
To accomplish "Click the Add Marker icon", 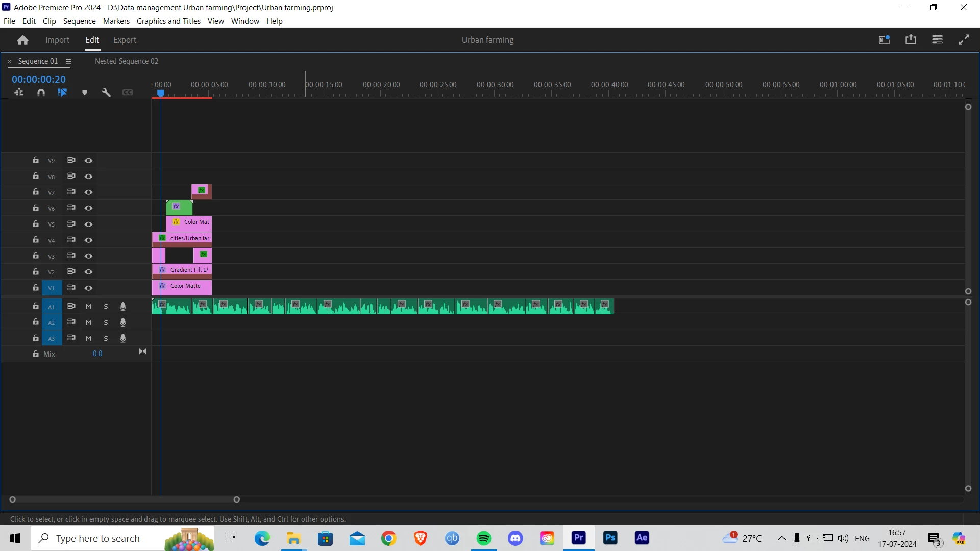I will coord(85,92).
